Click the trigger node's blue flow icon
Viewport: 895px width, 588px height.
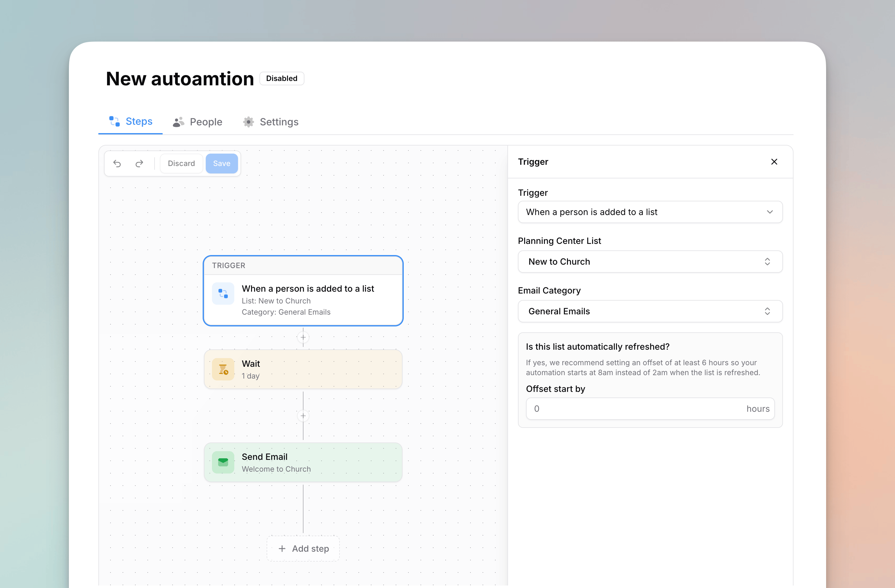coord(223,294)
